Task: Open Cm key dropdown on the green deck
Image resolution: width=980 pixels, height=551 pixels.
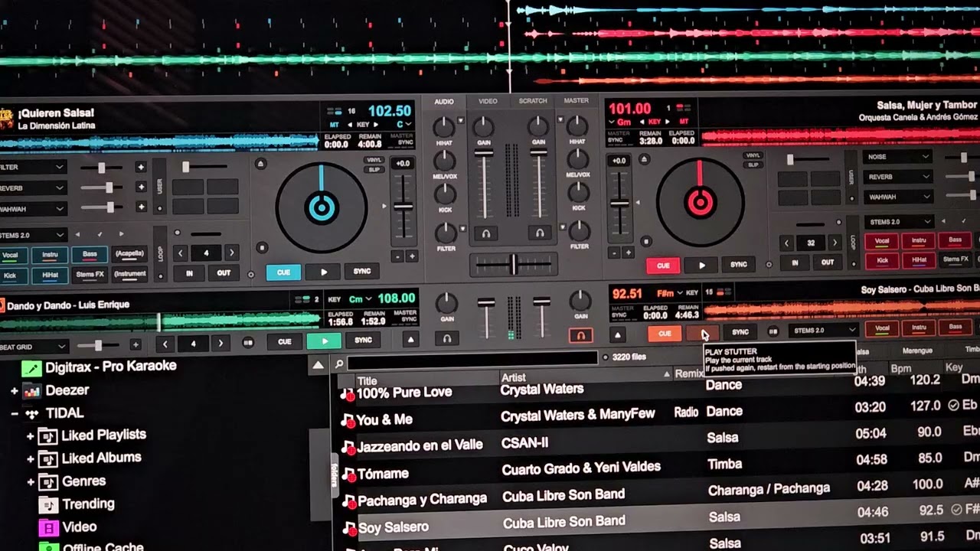Action: click(x=360, y=299)
